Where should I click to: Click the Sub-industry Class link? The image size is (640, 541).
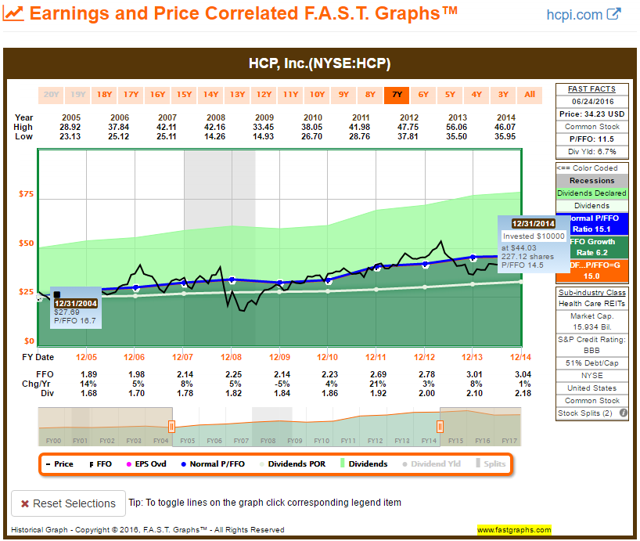tap(591, 292)
